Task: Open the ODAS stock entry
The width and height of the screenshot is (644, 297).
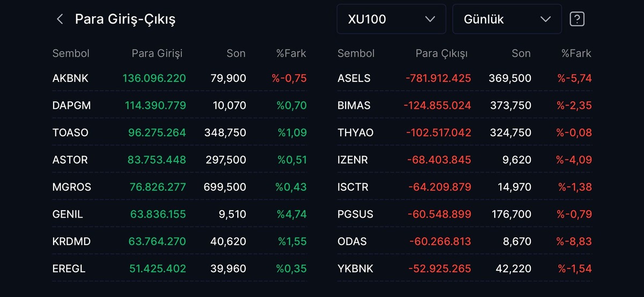Action: (x=465, y=241)
